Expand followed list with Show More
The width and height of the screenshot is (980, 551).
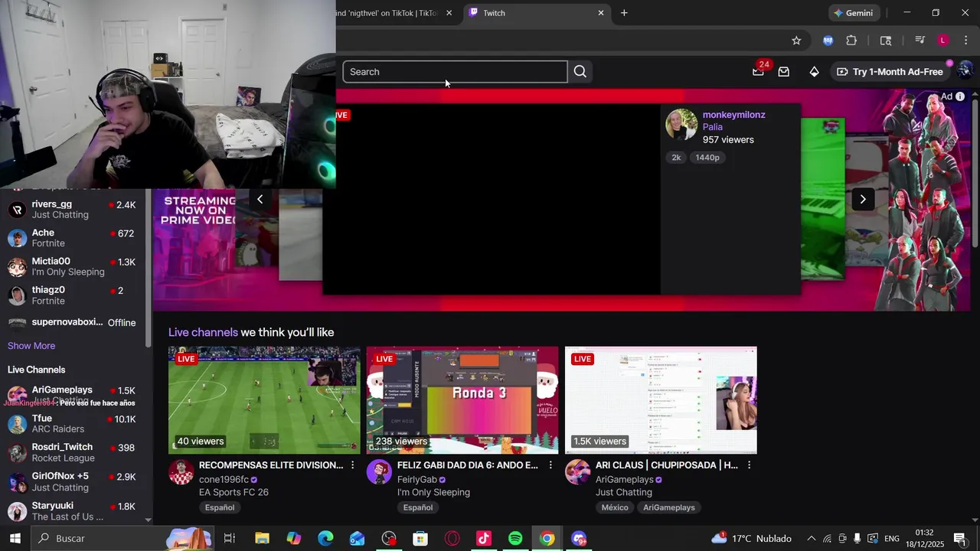(31, 346)
